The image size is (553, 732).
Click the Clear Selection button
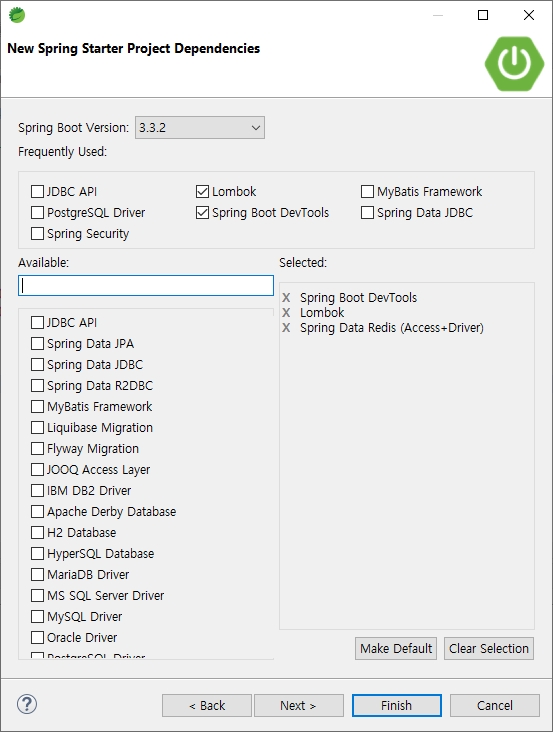click(x=489, y=648)
